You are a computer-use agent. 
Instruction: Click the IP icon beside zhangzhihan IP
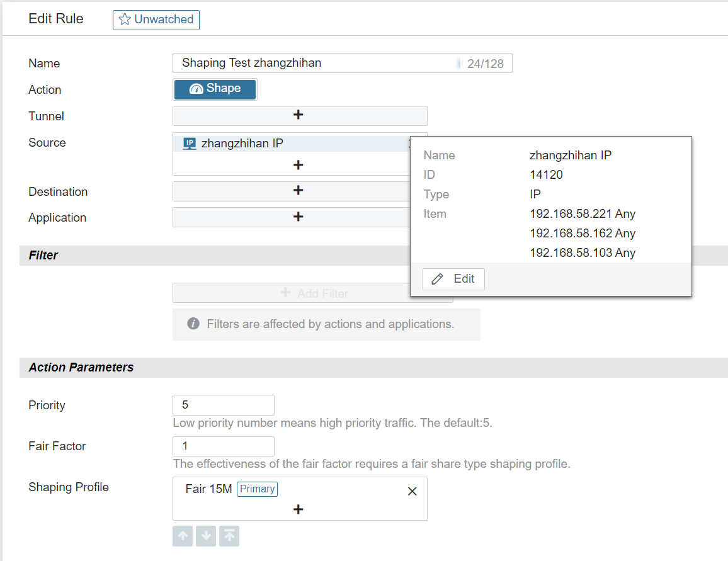coord(190,144)
